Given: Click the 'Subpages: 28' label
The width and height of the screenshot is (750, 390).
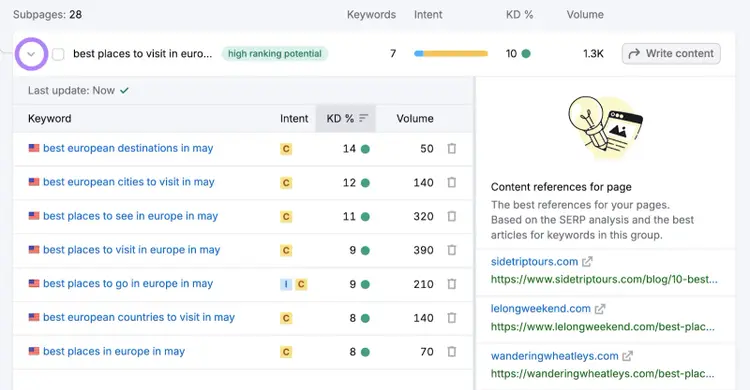Looking at the screenshot, I should click(x=47, y=15).
